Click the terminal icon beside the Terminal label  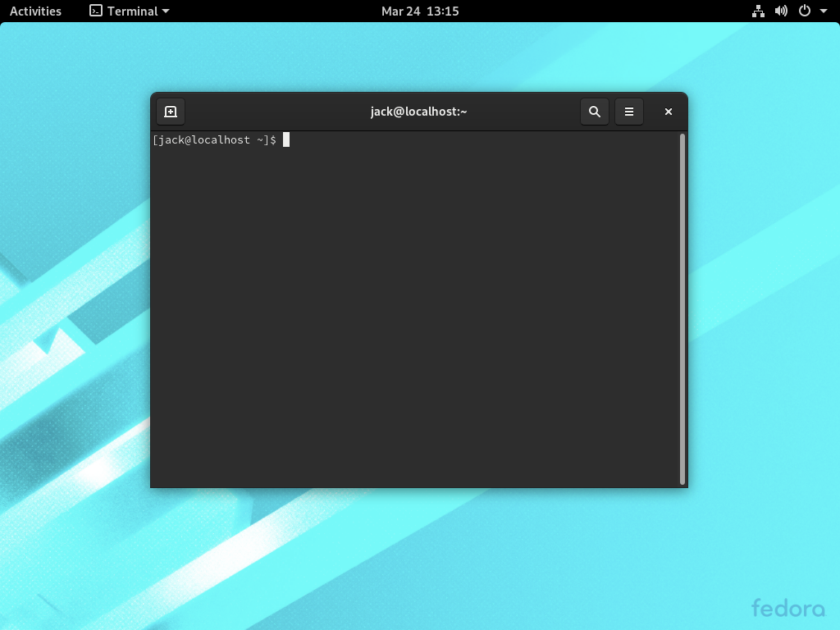tap(96, 11)
